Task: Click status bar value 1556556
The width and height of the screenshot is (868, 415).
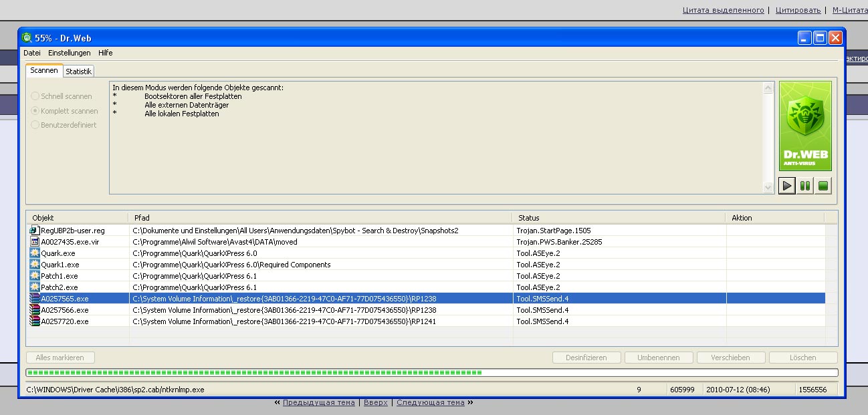Action: [812, 389]
